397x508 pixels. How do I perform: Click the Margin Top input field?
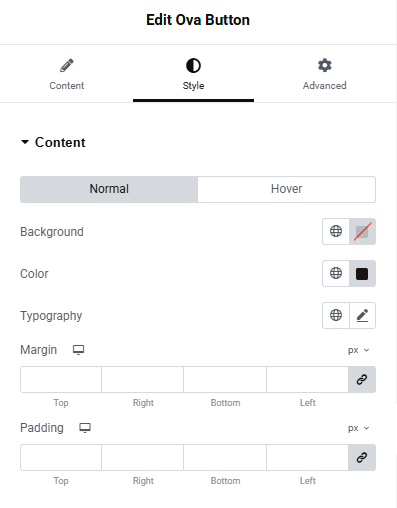[61, 379]
